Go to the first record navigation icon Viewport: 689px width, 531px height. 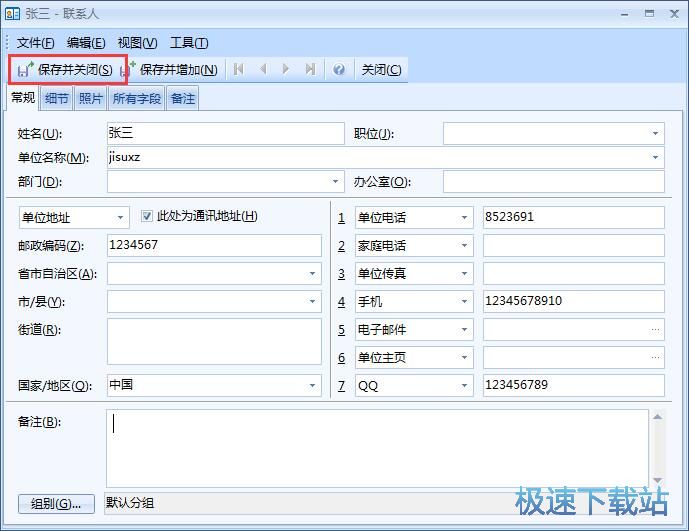pos(239,69)
